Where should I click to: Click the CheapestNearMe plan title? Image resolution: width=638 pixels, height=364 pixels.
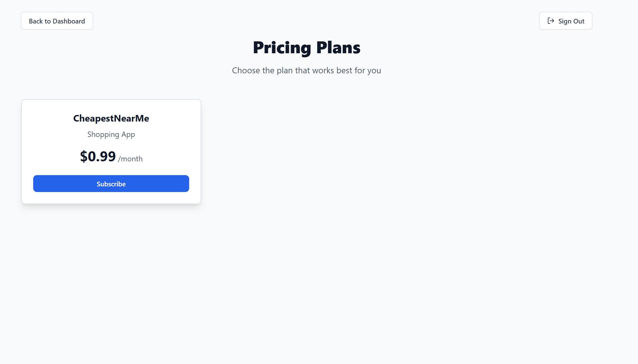(111, 118)
